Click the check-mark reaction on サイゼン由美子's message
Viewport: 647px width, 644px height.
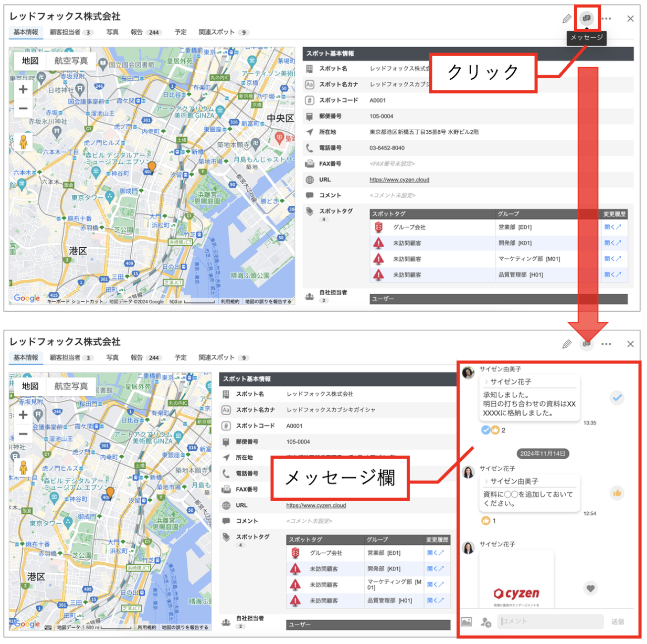point(617,397)
